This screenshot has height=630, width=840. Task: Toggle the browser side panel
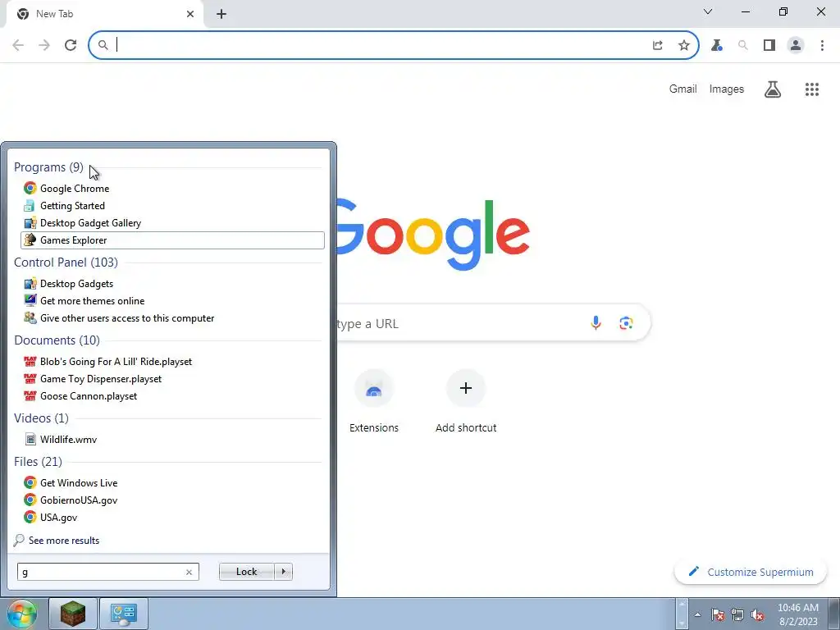point(769,45)
